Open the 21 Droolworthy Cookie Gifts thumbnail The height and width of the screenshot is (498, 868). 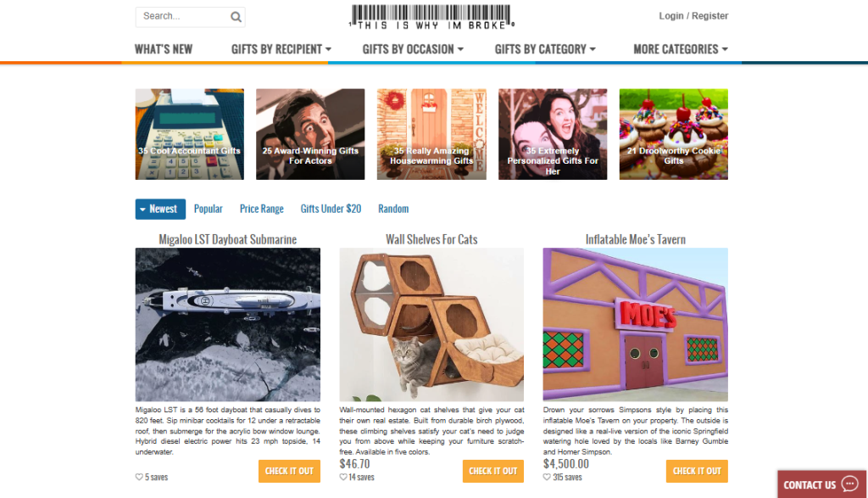674,134
